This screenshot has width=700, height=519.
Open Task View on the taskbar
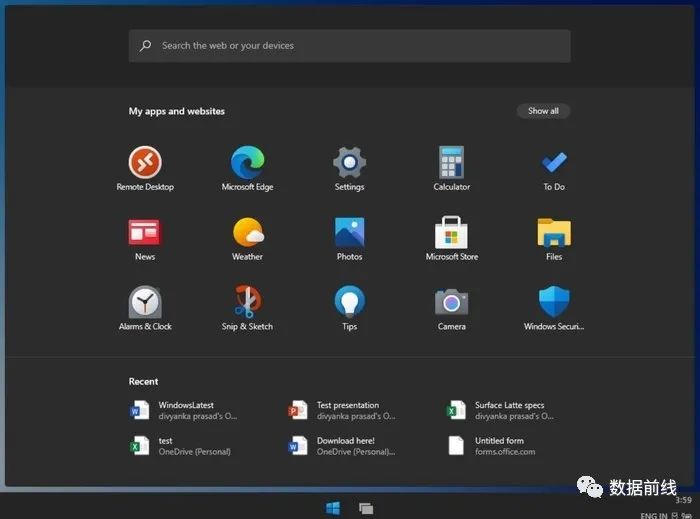[366, 508]
